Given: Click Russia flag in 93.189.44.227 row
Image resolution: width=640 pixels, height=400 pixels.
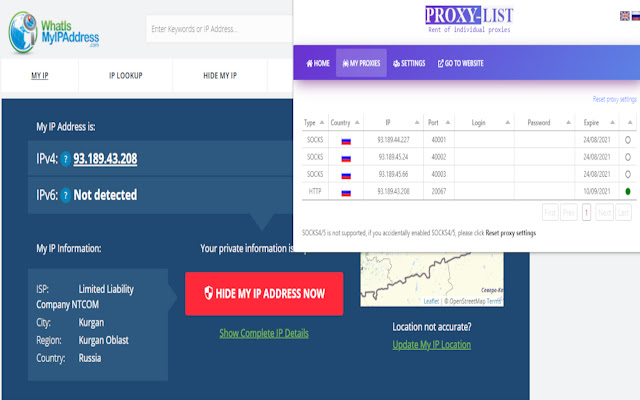Looking at the screenshot, I should [x=346, y=141].
